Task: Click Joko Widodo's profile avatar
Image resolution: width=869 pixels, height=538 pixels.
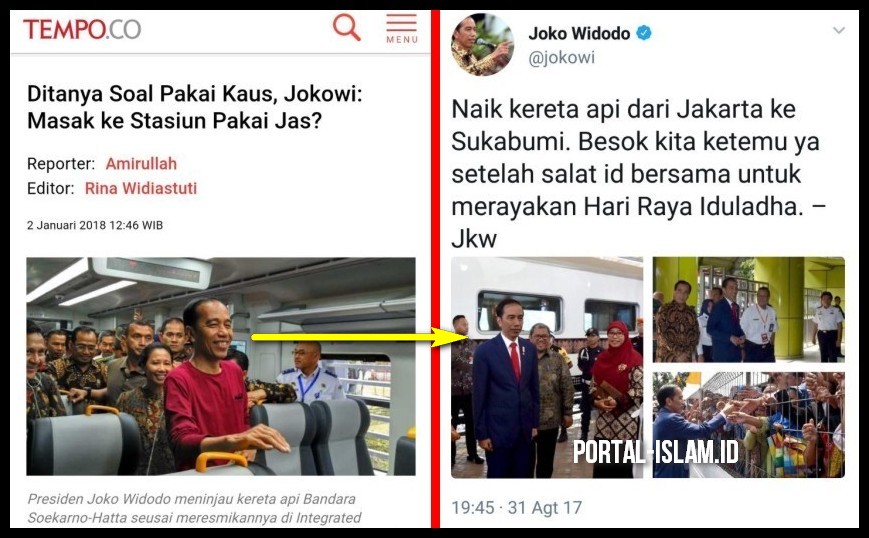Action: click(482, 45)
